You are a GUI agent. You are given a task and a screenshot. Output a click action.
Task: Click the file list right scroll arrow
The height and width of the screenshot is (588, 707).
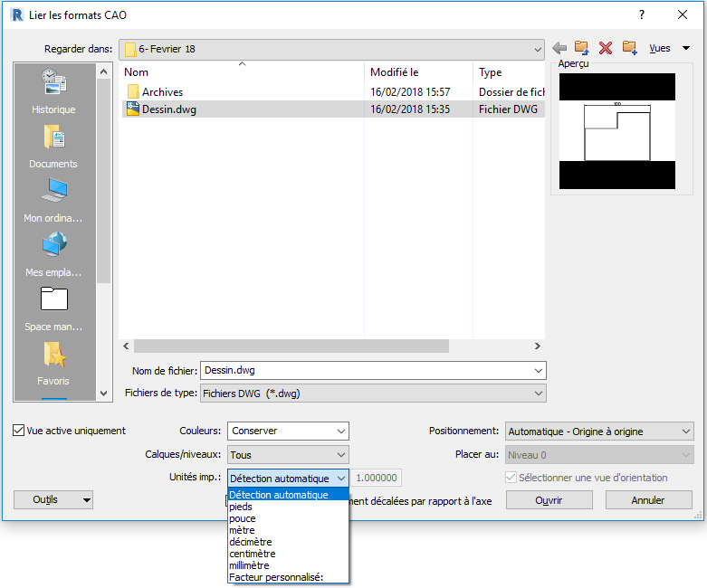click(538, 346)
